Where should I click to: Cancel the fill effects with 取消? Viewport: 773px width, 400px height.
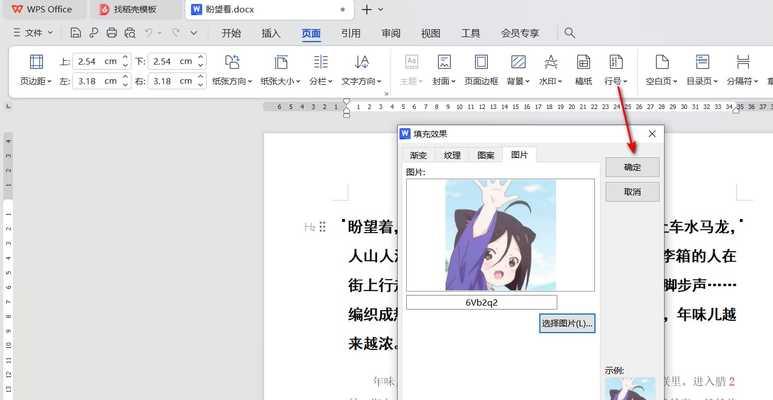coord(632,192)
